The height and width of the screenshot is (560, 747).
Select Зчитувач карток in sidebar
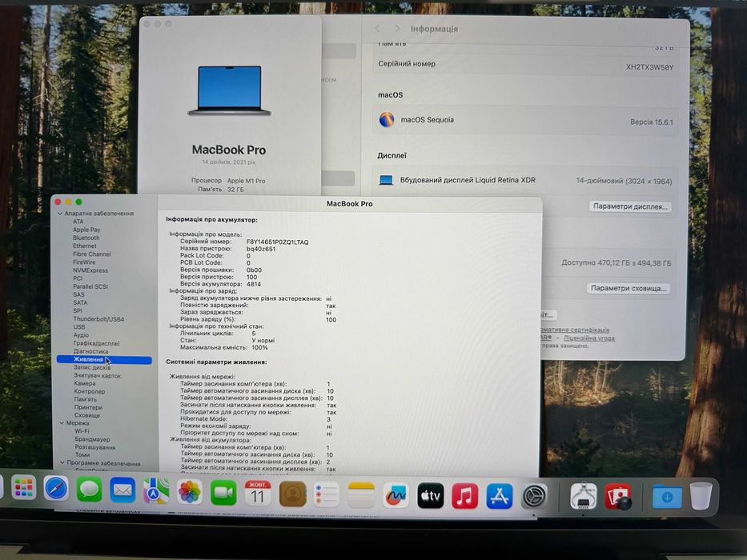tap(97, 375)
